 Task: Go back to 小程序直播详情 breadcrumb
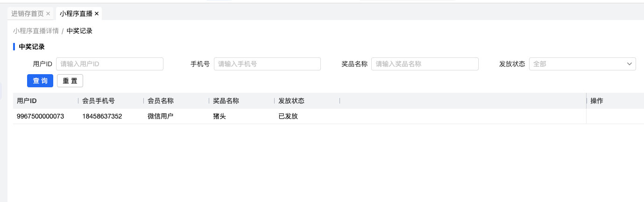point(36,31)
